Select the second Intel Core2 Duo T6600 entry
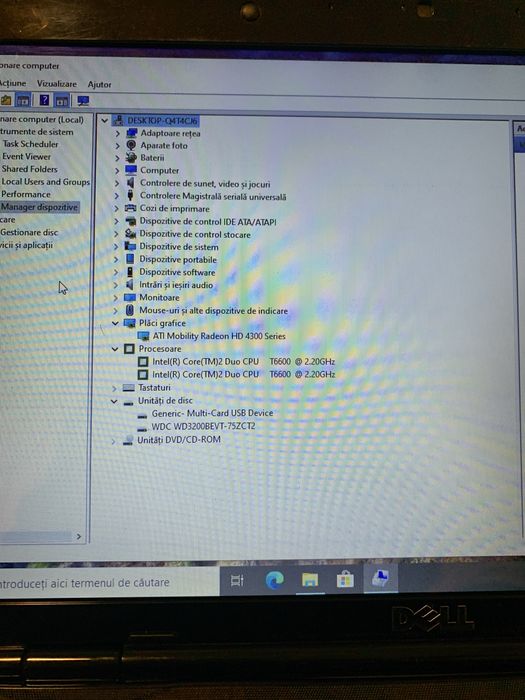The height and width of the screenshot is (700, 525). pyautogui.click(x=244, y=374)
